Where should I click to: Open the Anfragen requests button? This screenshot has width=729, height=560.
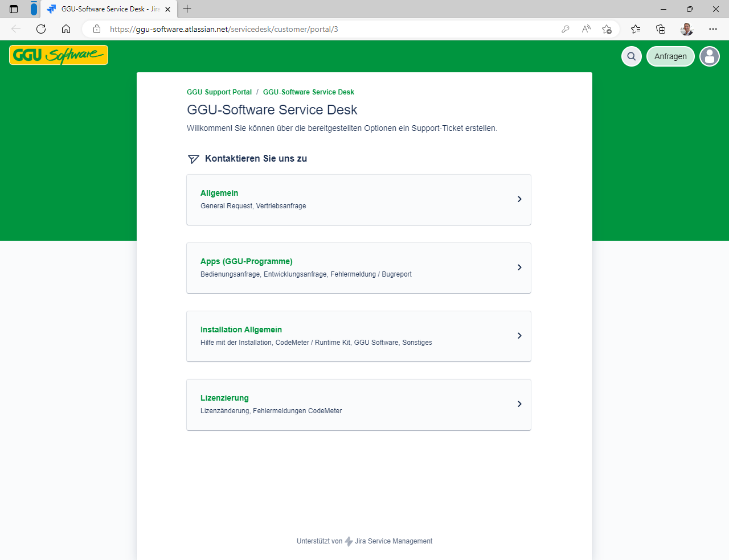(670, 56)
